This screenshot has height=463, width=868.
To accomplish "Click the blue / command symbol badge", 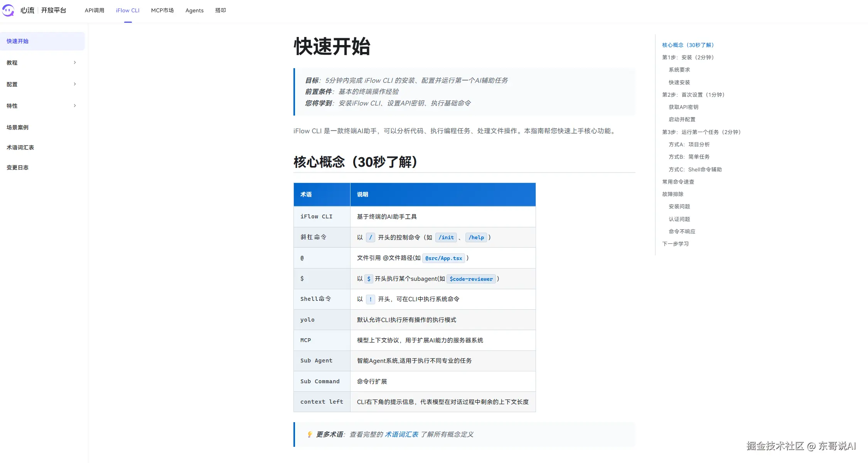I will coord(370,237).
